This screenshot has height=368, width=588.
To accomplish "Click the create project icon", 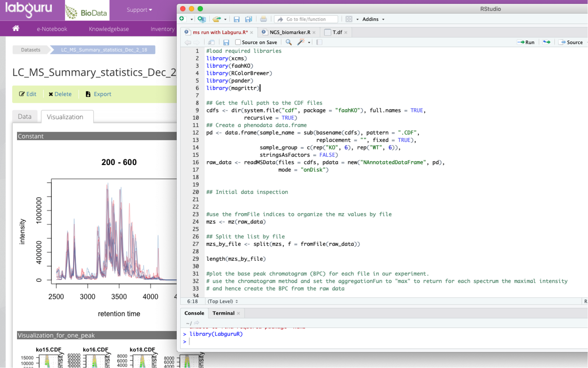I will coord(201,19).
